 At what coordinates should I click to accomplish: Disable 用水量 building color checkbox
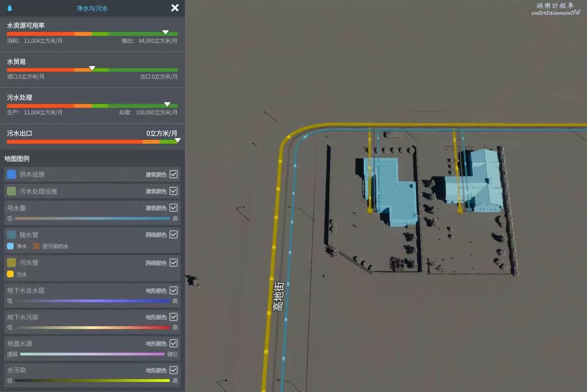point(174,208)
